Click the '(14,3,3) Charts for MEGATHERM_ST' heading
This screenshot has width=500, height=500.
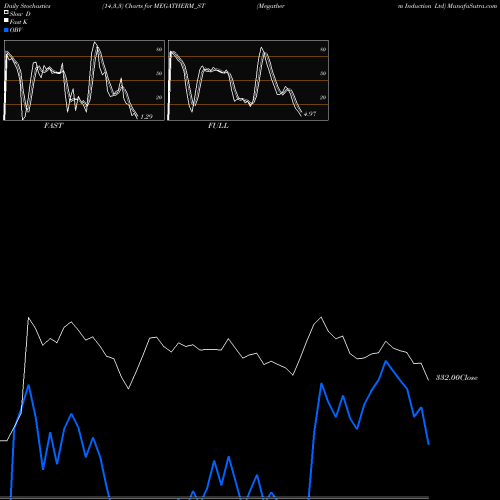coord(154,6)
